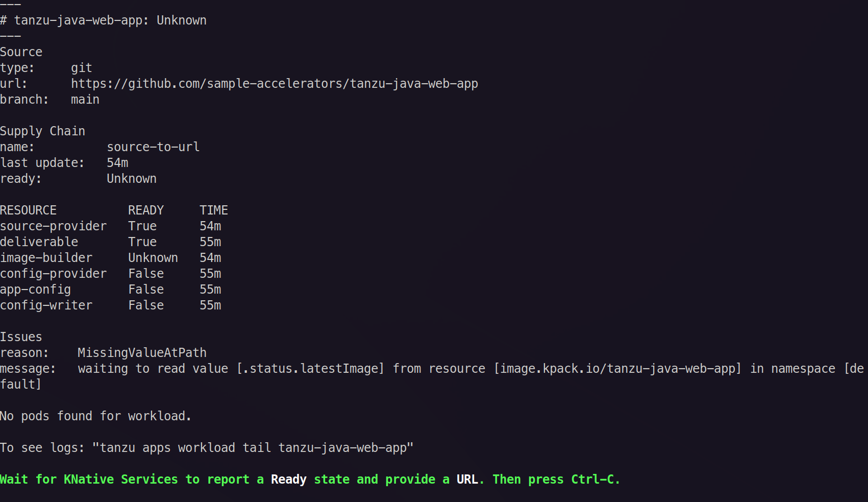Click "Wait for KNative Services" in green line

click(89, 480)
